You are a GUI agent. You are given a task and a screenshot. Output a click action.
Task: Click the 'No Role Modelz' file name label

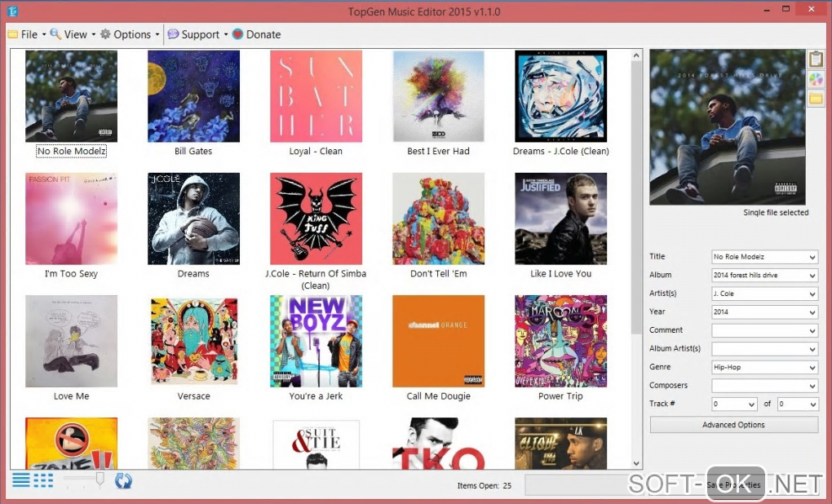click(x=71, y=151)
